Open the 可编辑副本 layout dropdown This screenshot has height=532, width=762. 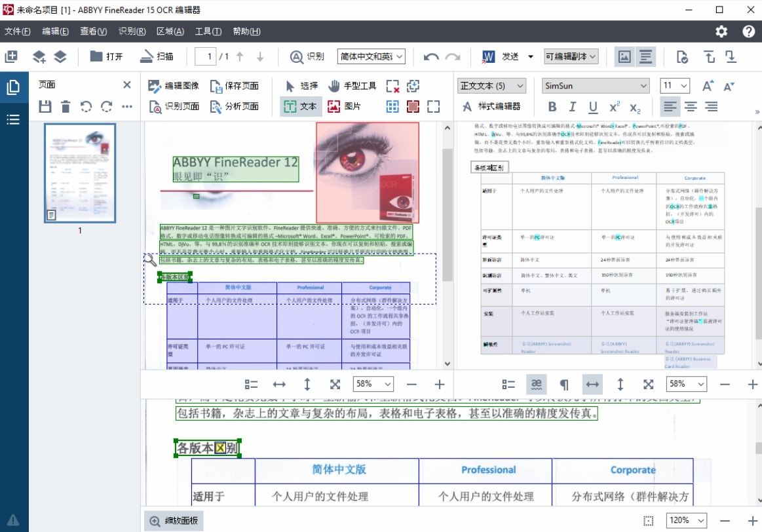coord(571,56)
